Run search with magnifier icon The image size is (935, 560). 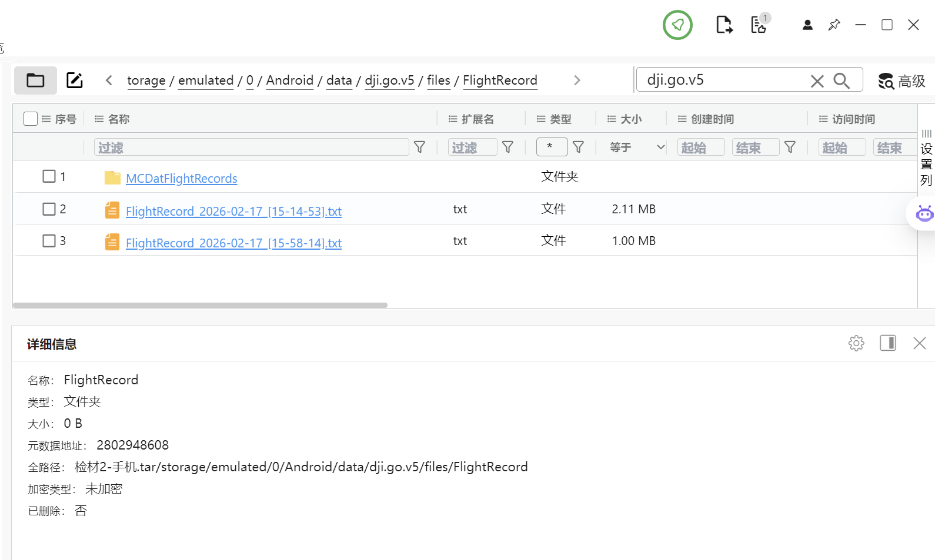[x=841, y=81]
